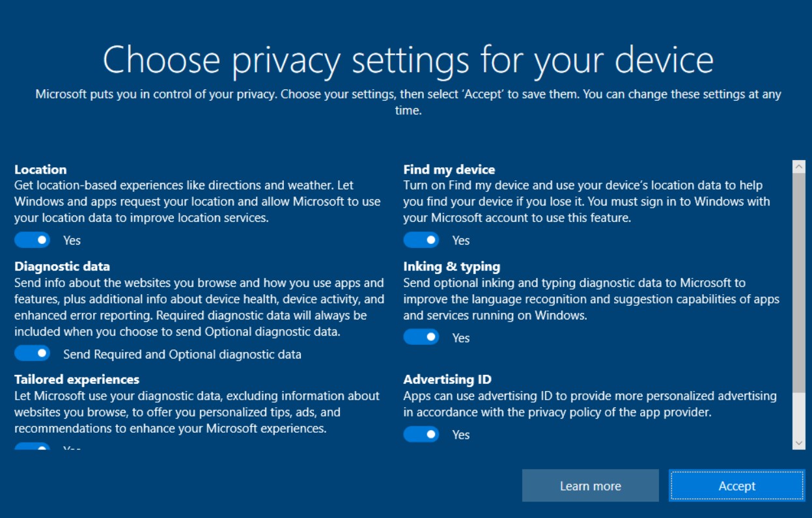Click the "Choose privacy settings" page title
Viewport: 812px width, 518px height.
point(408,60)
